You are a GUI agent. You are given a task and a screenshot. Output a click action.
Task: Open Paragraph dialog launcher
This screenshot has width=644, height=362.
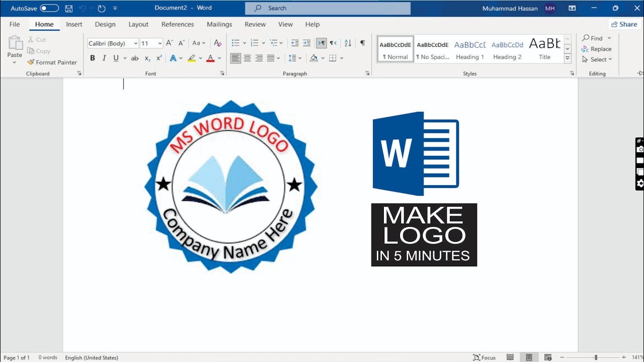click(367, 73)
